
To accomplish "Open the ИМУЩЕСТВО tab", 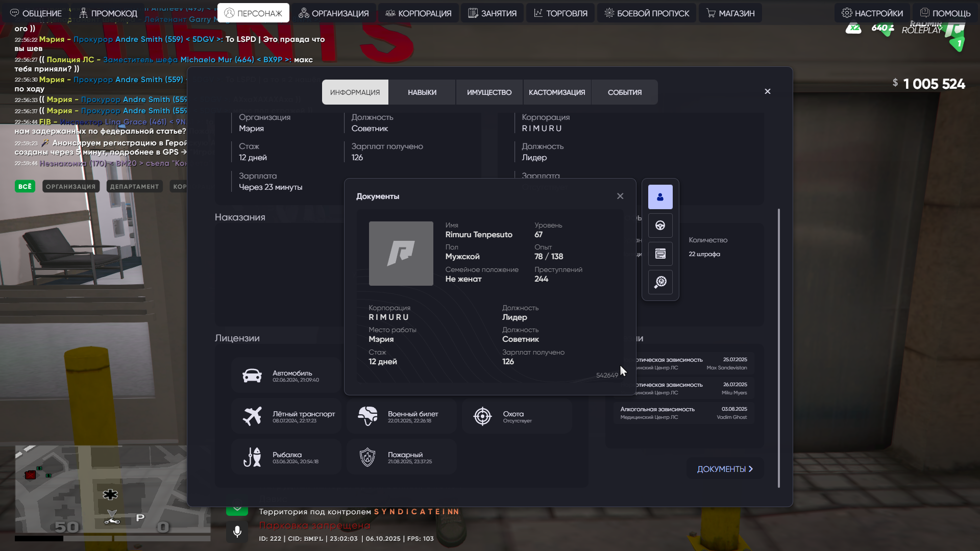I will click(489, 92).
